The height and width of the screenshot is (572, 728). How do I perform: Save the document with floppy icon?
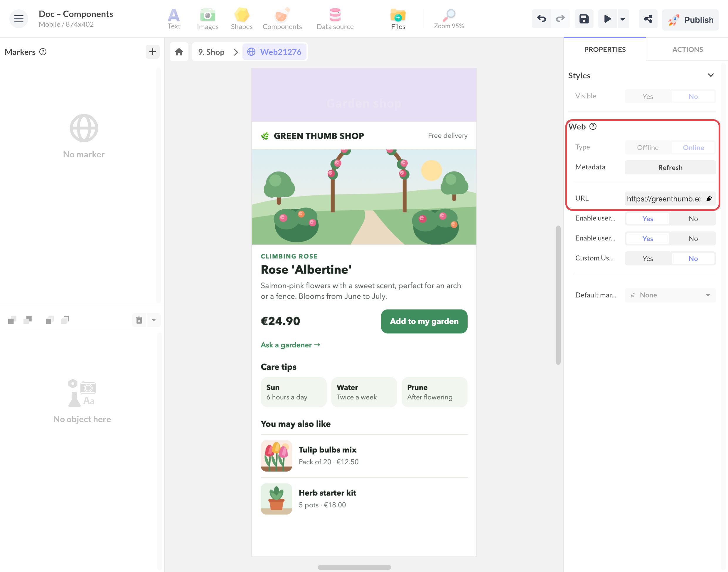pyautogui.click(x=584, y=19)
